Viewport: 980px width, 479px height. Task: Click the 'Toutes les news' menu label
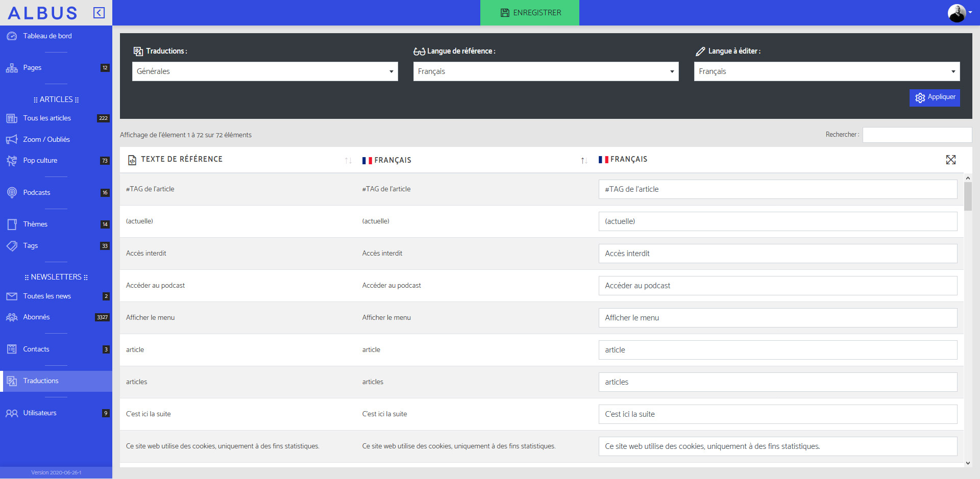click(x=47, y=296)
